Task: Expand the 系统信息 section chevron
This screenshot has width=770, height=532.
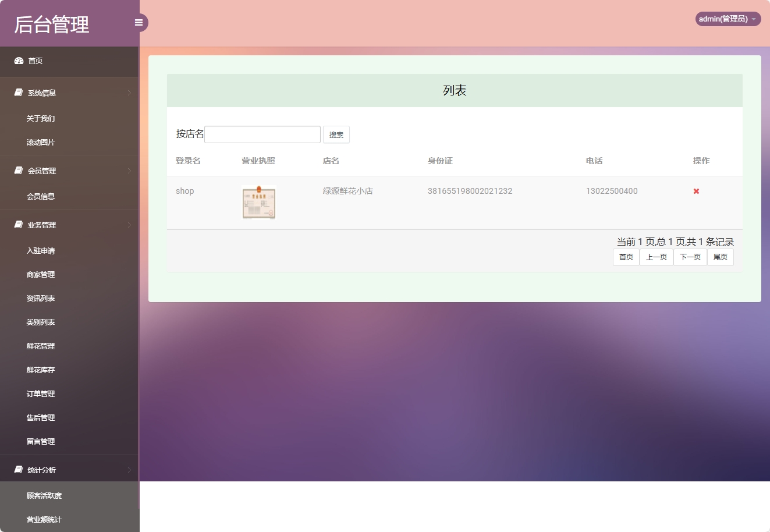Action: 129,93
